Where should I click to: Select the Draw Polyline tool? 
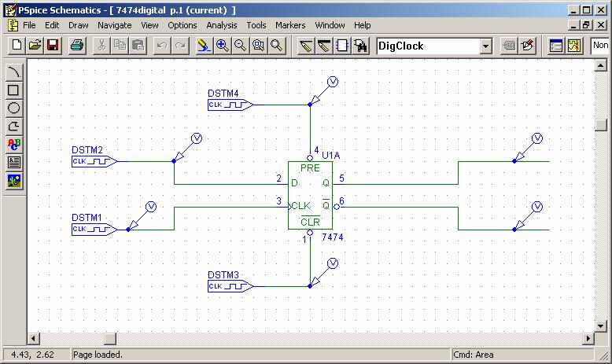pos(14,127)
